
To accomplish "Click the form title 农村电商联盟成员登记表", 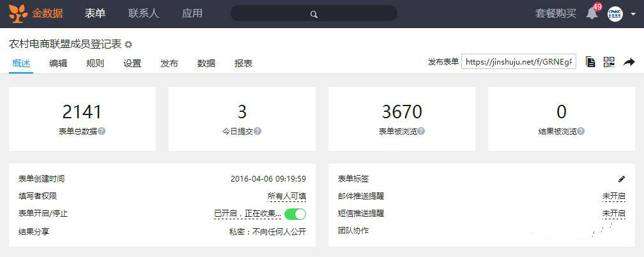I will tap(65, 44).
